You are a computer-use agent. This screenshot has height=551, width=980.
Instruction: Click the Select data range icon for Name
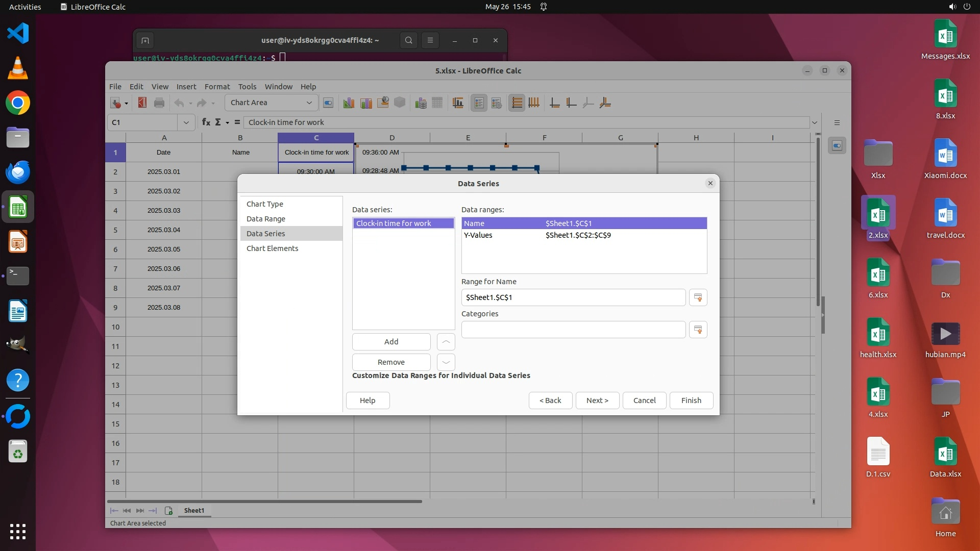(698, 297)
